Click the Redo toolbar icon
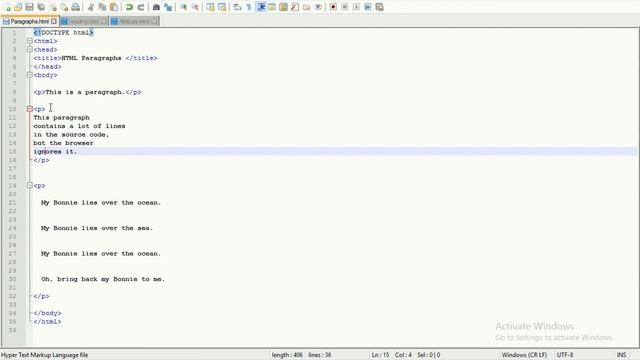The height and width of the screenshot is (360, 640). click(141, 7)
